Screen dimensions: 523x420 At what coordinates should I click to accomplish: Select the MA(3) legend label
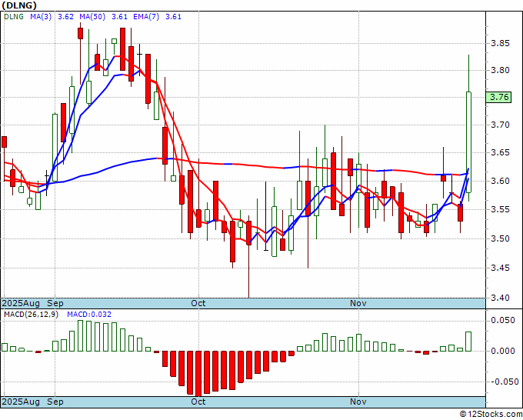pyautogui.click(x=41, y=17)
